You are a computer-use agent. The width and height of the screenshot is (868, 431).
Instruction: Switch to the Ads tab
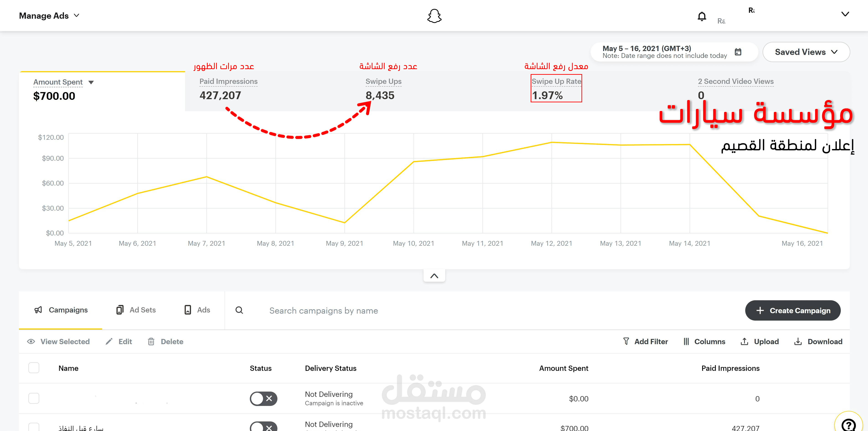(197, 310)
